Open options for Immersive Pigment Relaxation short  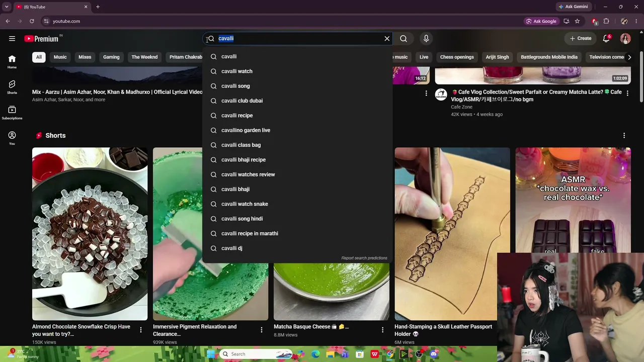point(262,330)
